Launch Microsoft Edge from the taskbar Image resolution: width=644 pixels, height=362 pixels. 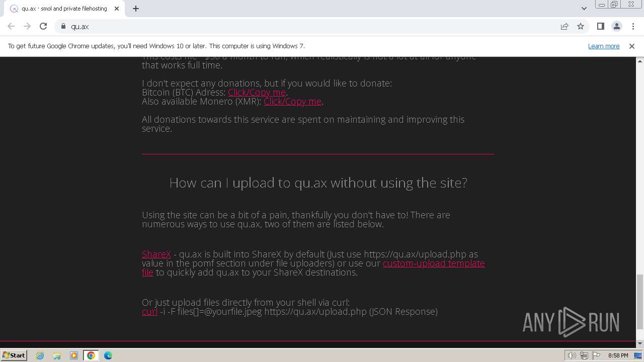[108, 355]
